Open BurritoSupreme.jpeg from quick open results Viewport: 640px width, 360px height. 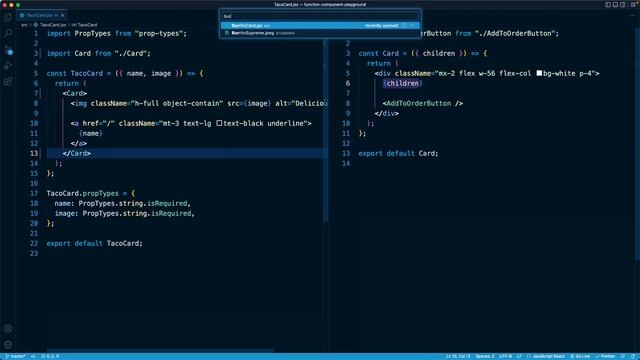(x=320, y=33)
